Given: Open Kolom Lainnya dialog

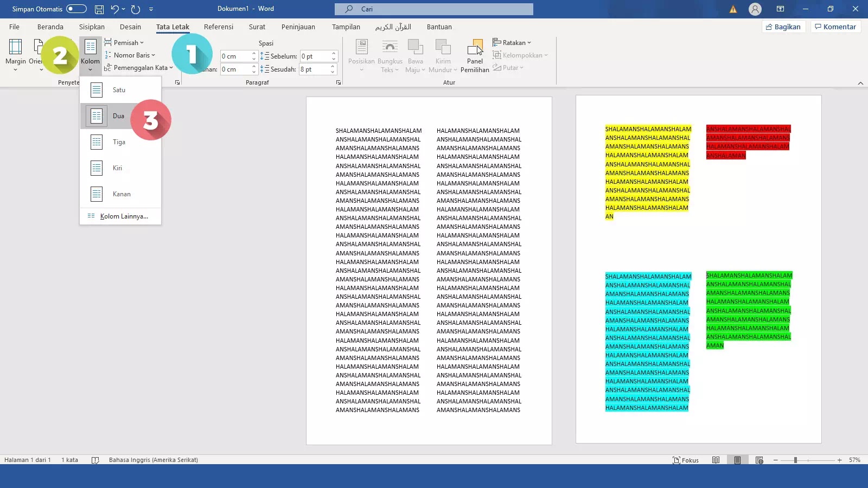Looking at the screenshot, I should tap(120, 216).
